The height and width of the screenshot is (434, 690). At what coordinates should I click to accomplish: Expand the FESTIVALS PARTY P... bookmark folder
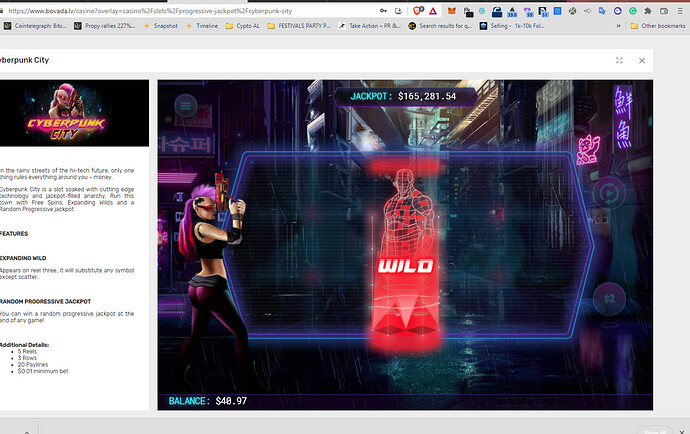299,26
